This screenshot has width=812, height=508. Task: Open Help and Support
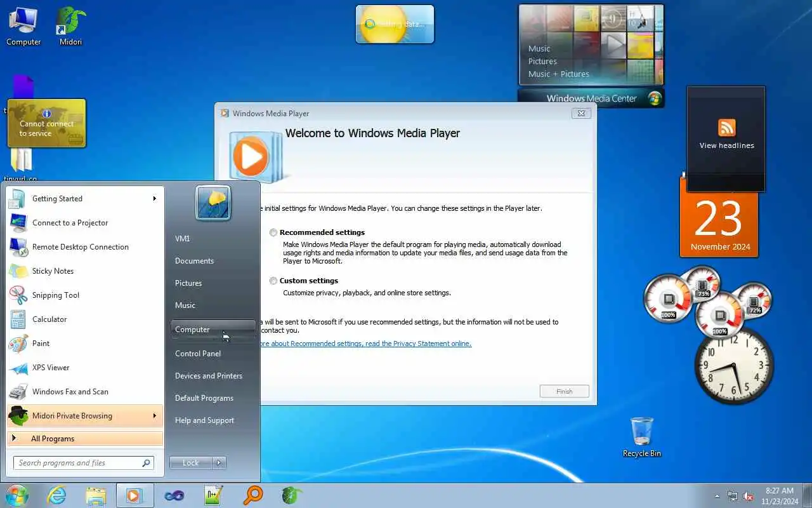(213, 420)
